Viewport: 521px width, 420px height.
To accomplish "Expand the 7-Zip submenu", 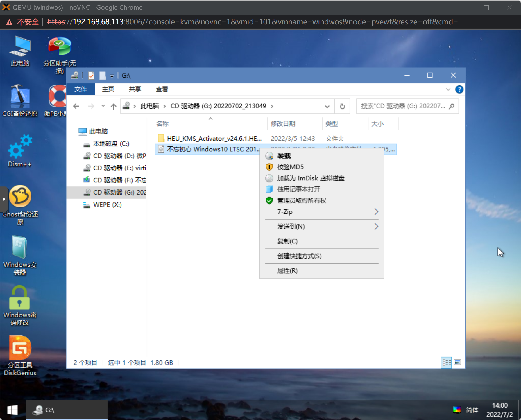I will click(x=322, y=212).
